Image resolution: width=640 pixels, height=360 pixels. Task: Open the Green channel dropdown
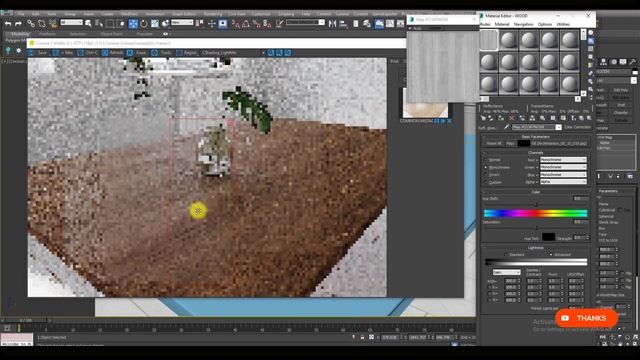pos(563,167)
